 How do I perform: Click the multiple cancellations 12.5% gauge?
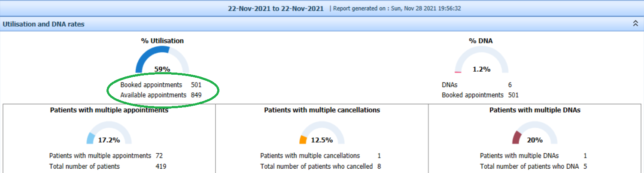click(x=322, y=133)
